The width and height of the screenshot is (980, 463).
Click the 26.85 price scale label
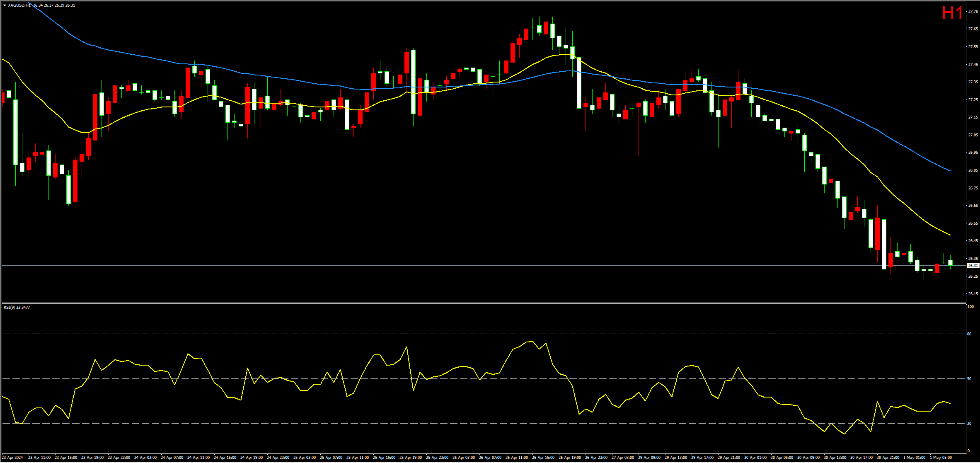(x=973, y=170)
